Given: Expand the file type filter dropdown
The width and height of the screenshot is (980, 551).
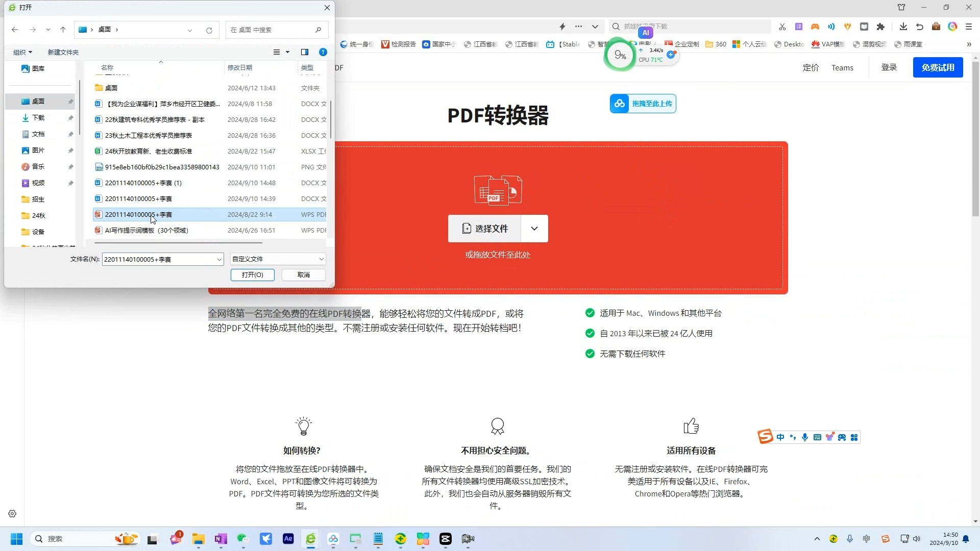Looking at the screenshot, I should [321, 259].
